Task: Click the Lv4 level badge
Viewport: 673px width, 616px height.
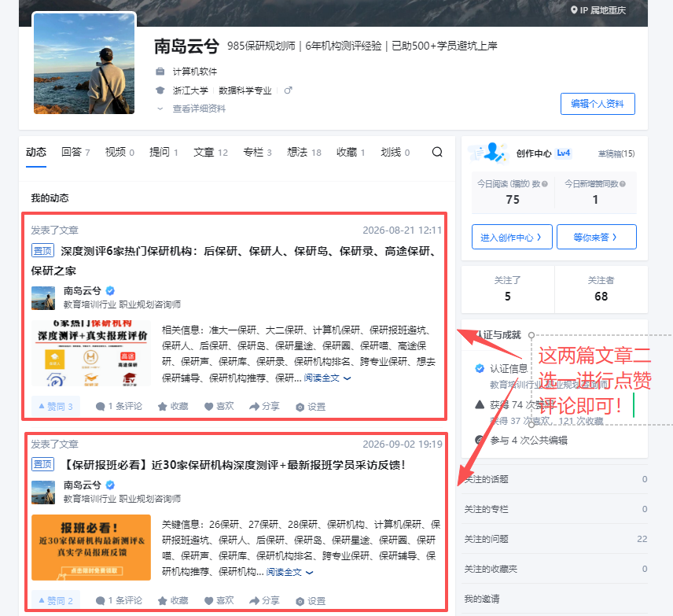Action: 563,153
